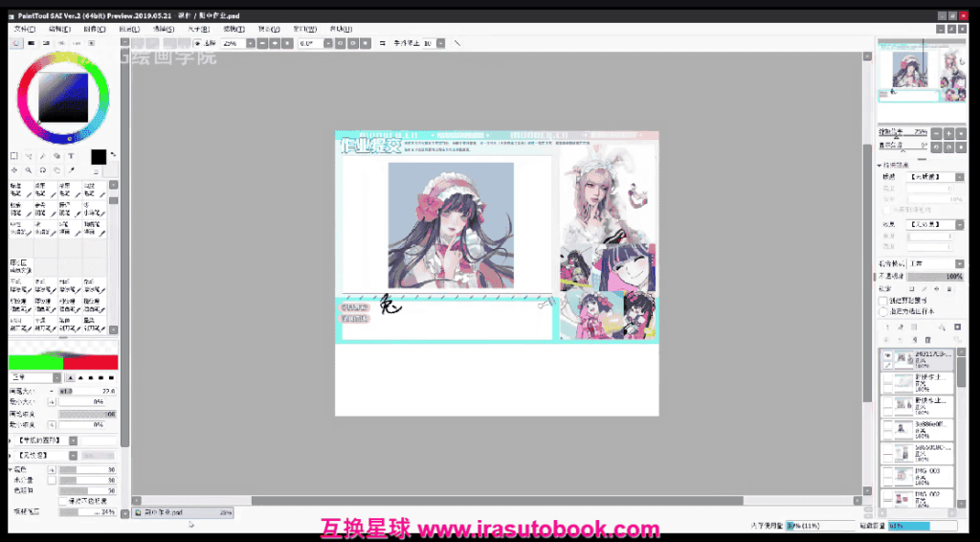Show the HSV slider panel icon
This screenshot has height=542, width=980.
coord(46,43)
